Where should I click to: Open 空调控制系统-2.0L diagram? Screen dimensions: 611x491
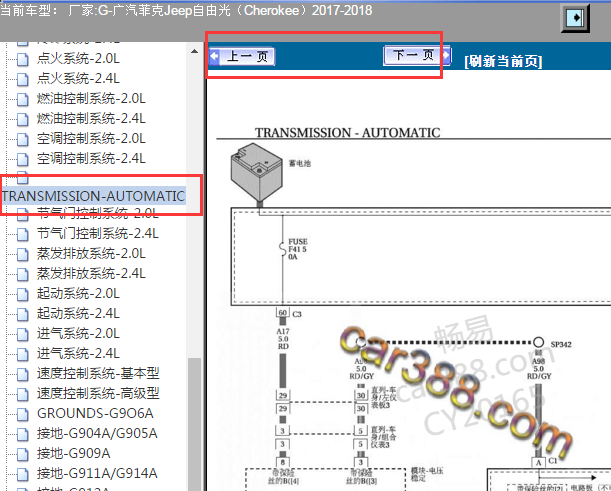point(91,138)
